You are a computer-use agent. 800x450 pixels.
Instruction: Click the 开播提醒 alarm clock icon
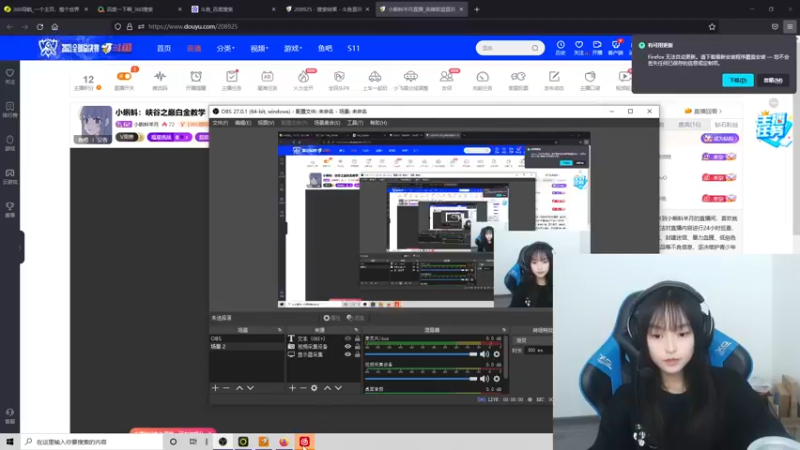click(x=196, y=77)
